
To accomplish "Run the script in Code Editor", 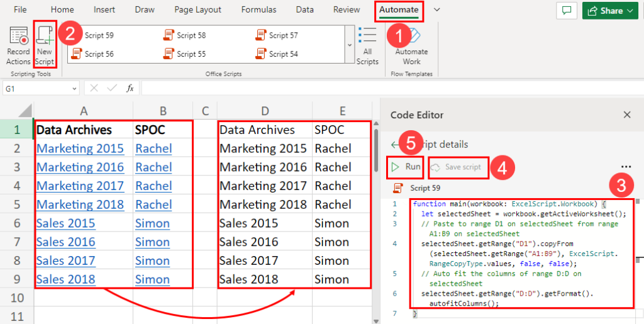I will tap(406, 167).
